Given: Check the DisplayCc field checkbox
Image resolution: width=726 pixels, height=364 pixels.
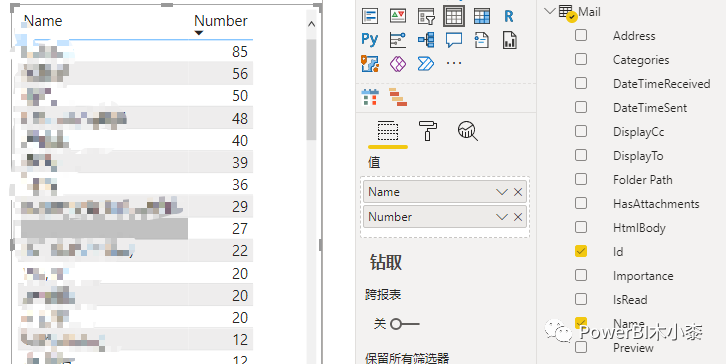Looking at the screenshot, I should (x=581, y=131).
